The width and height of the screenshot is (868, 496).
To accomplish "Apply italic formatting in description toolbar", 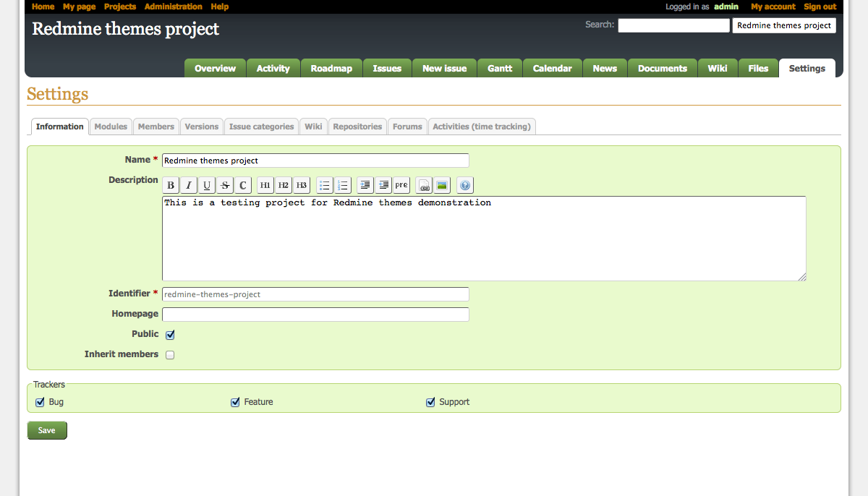I will (x=189, y=186).
